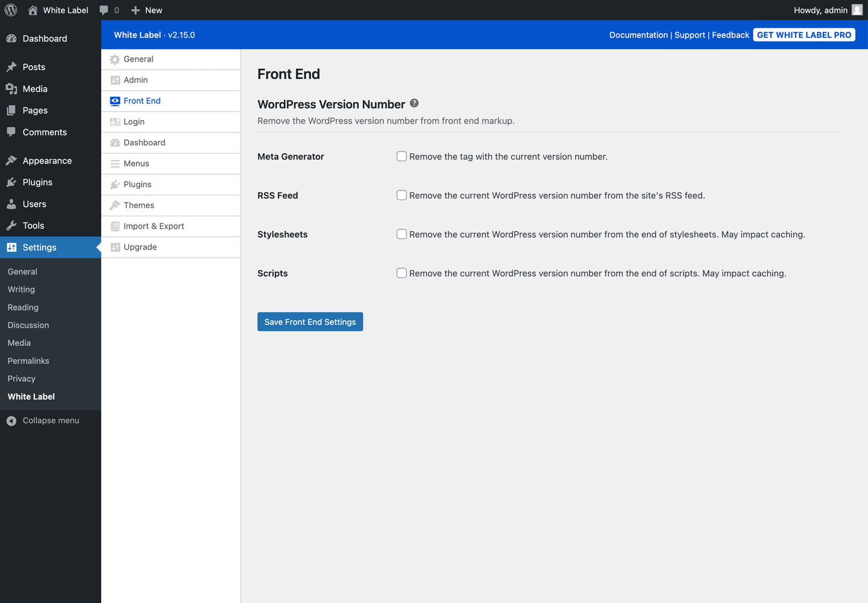This screenshot has width=868, height=603.
Task: Open the Tools wrench icon
Action: click(11, 226)
